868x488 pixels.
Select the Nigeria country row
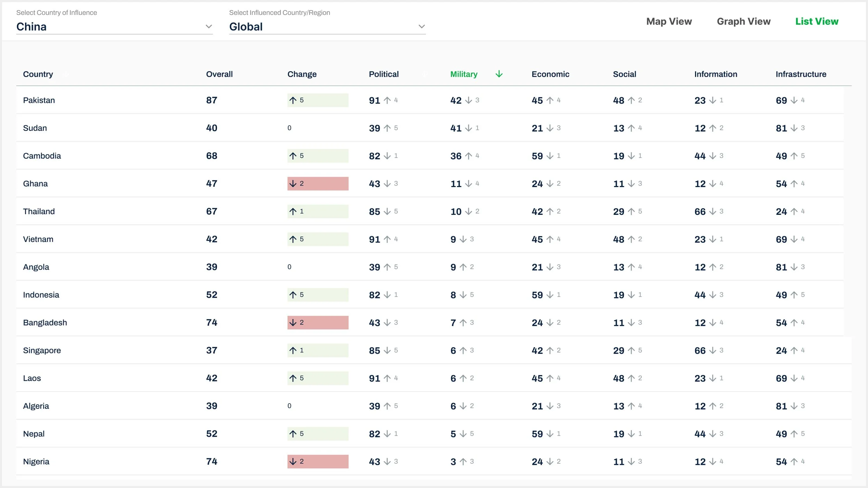(x=36, y=461)
